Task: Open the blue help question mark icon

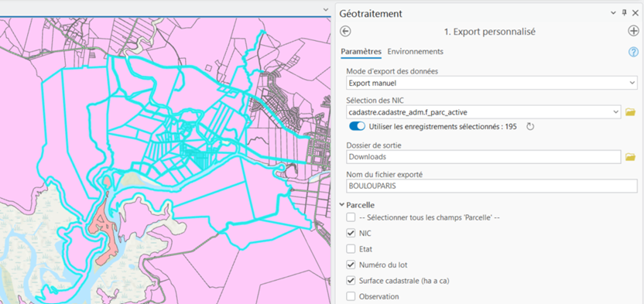Action: point(633,52)
